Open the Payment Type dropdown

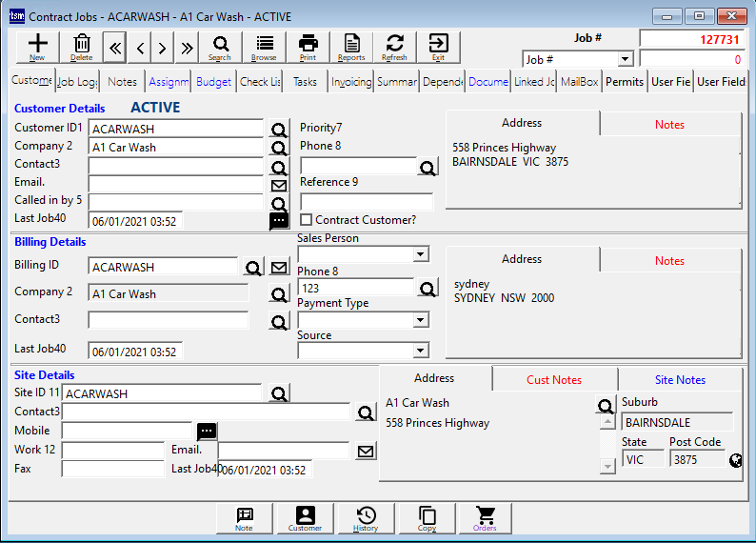pos(420,320)
